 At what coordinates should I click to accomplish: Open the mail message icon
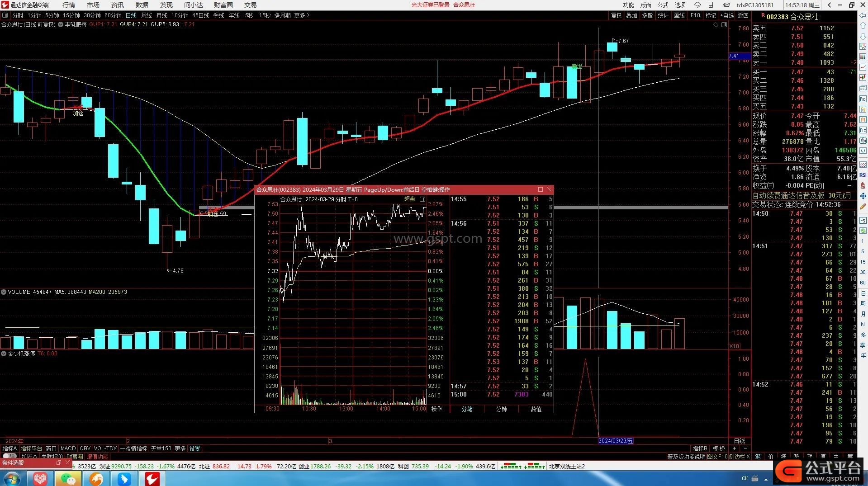[726, 5]
